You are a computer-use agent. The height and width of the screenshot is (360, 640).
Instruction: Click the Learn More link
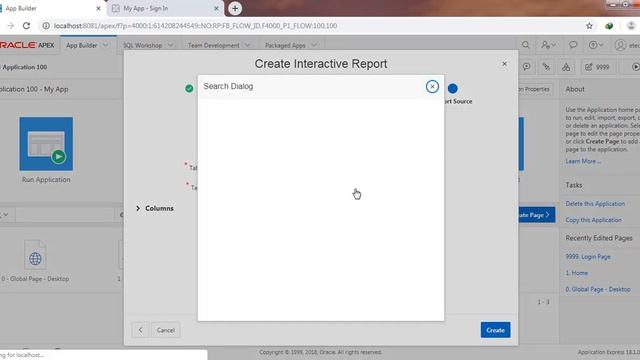point(582,161)
